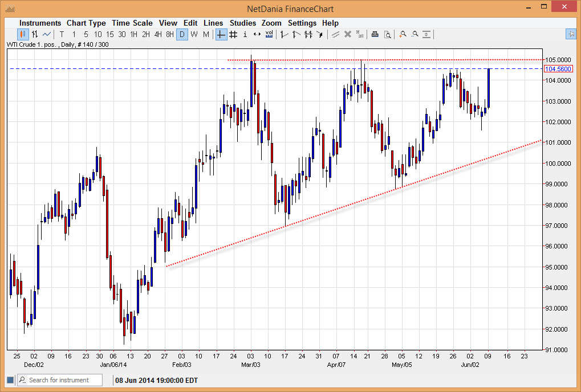Click the blue square in status bar

(10, 380)
